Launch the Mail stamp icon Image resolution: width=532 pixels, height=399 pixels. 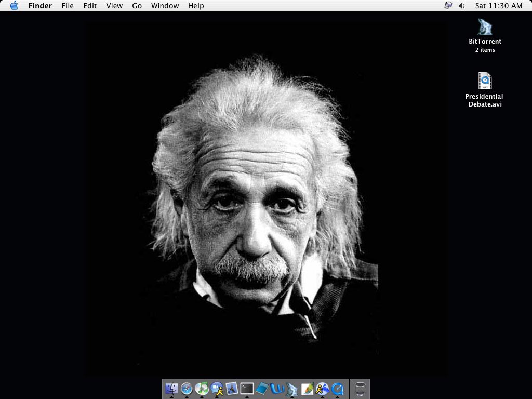(232, 388)
